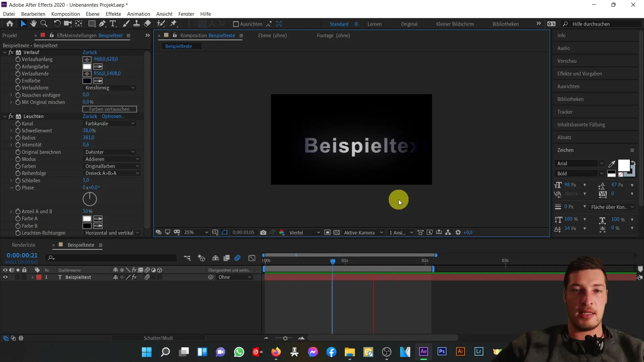
Task: Open Effekte und Vorgaben panel
Action: click(580, 73)
